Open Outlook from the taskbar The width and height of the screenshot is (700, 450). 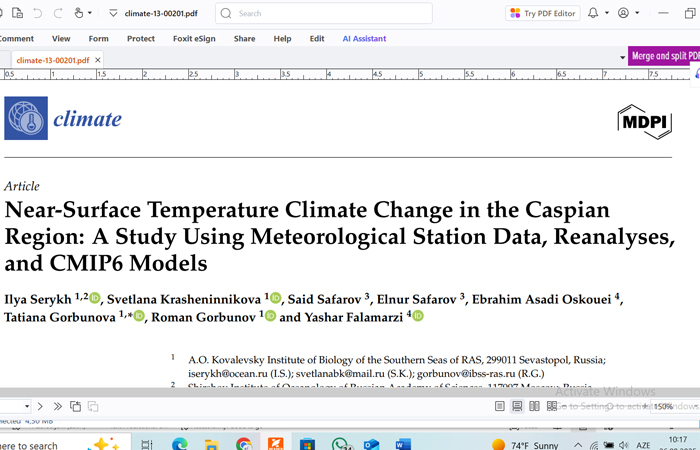[371, 444]
